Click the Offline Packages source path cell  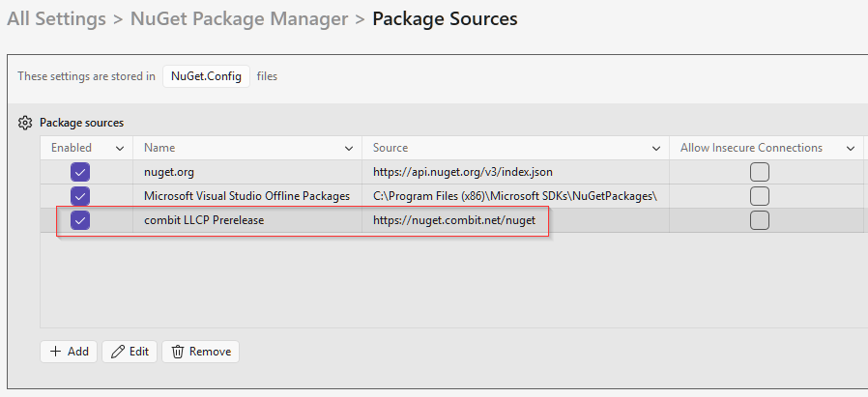point(514,196)
